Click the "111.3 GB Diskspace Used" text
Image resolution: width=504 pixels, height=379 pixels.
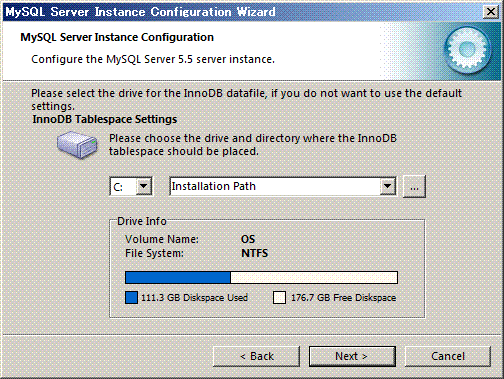(194, 298)
